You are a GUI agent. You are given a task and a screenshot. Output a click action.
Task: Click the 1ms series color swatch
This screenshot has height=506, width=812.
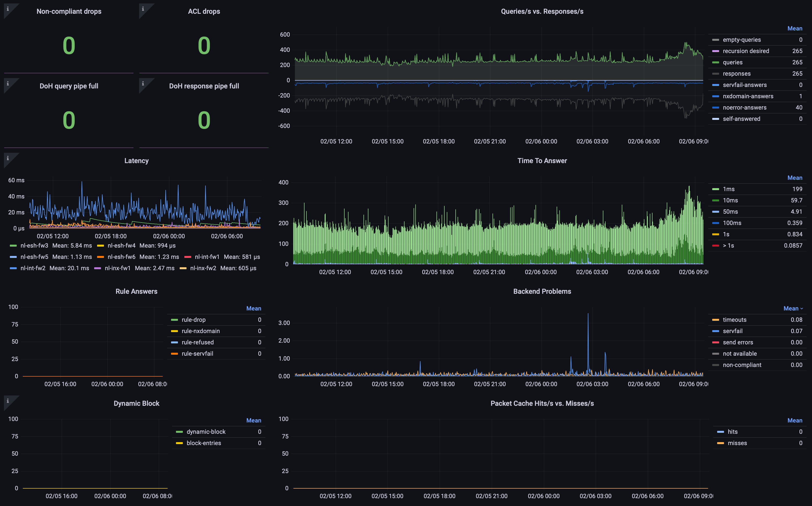point(715,189)
